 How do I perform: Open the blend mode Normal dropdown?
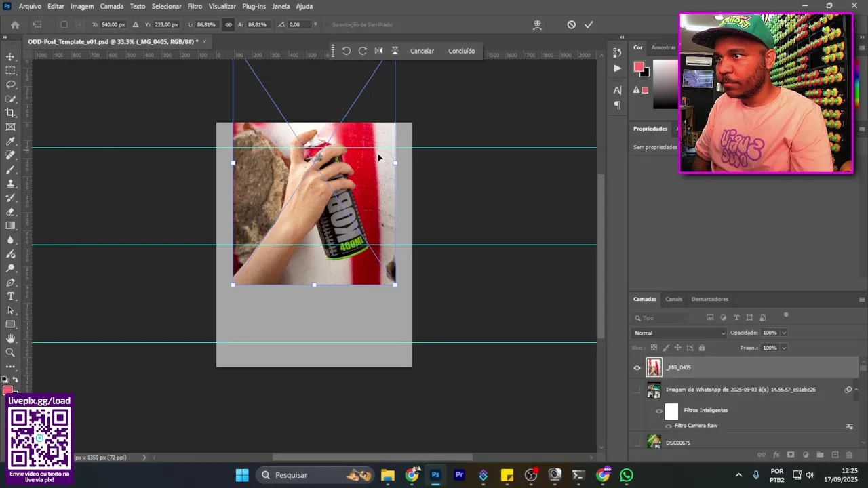coord(679,333)
